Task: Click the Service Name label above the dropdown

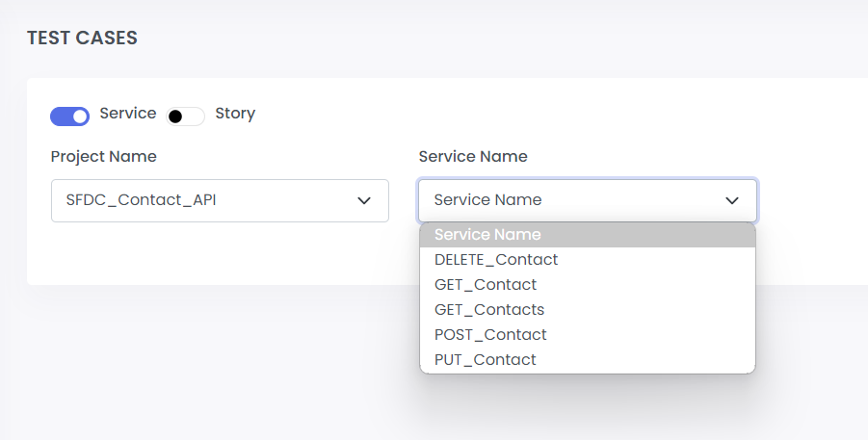Action: click(x=473, y=157)
